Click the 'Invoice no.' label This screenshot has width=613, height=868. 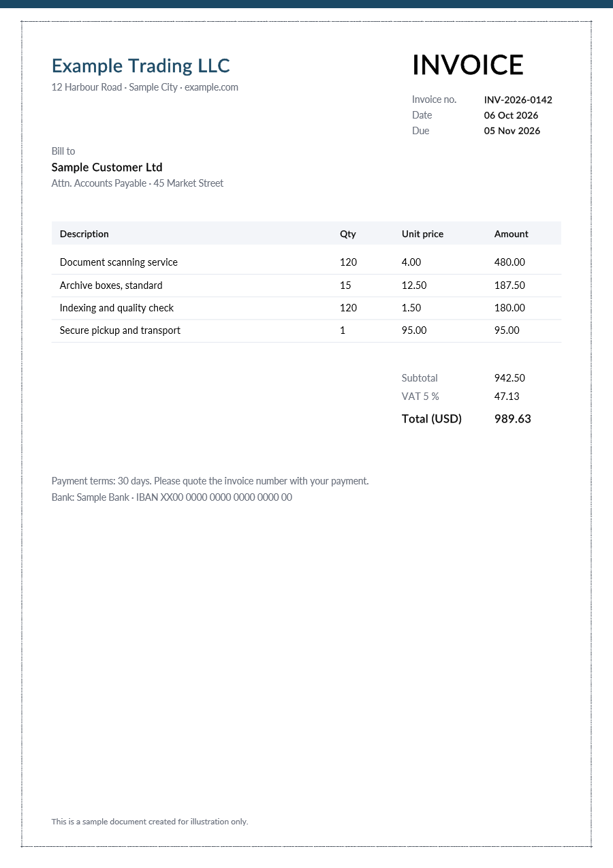[434, 99]
